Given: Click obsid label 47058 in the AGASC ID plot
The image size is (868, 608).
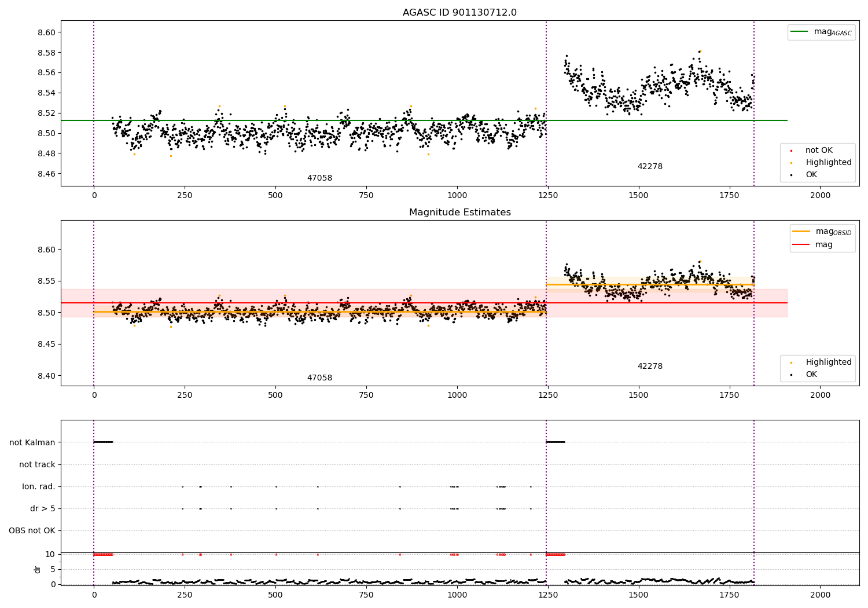Looking at the screenshot, I should click(x=319, y=178).
